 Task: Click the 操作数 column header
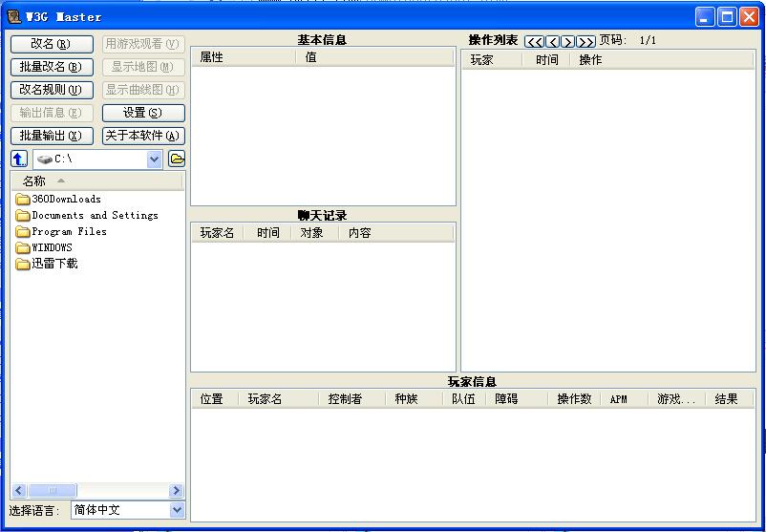click(575, 399)
